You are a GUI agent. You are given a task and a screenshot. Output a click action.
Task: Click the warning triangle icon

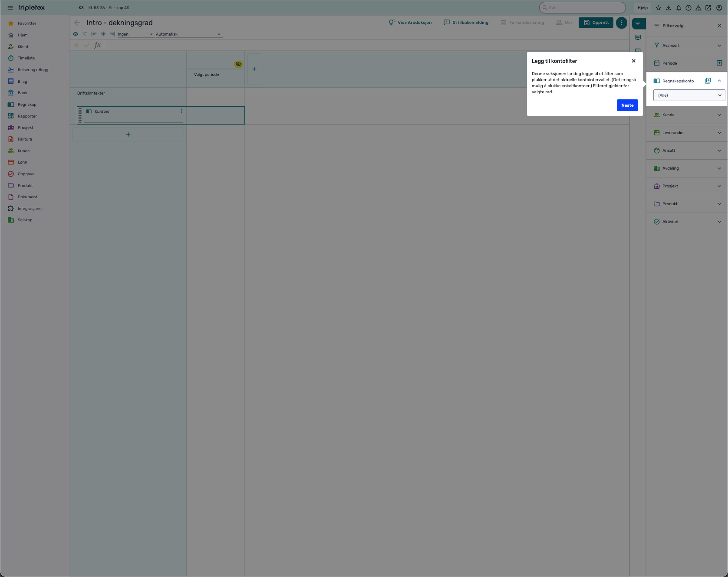click(698, 8)
